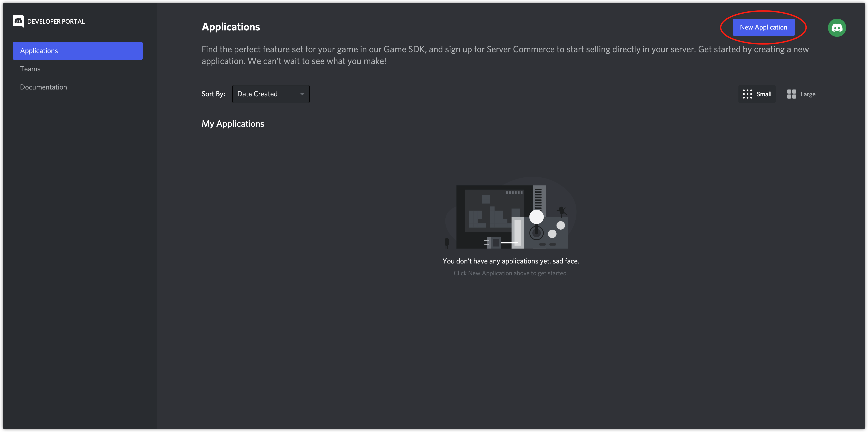Toggle Documentation navigation item

(43, 86)
